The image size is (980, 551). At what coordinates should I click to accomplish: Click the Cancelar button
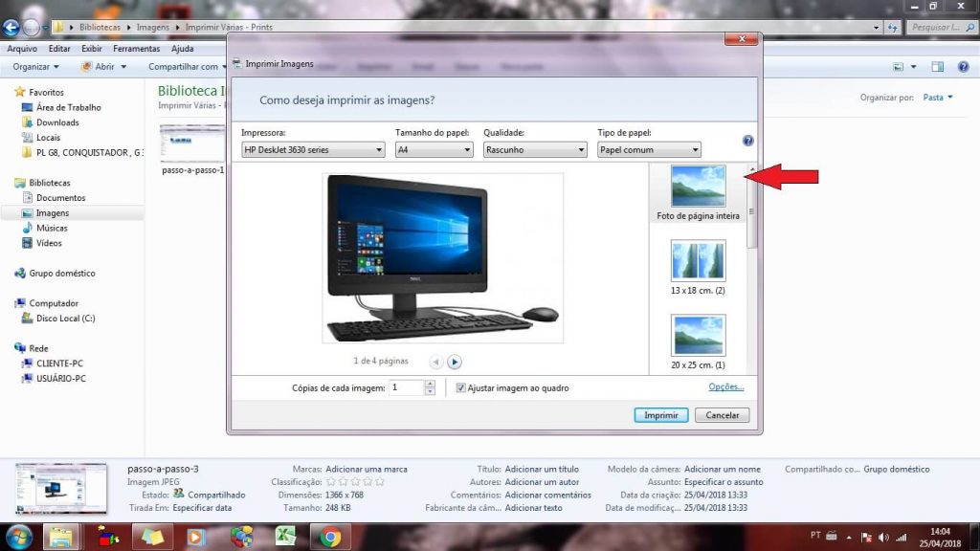[723, 415]
